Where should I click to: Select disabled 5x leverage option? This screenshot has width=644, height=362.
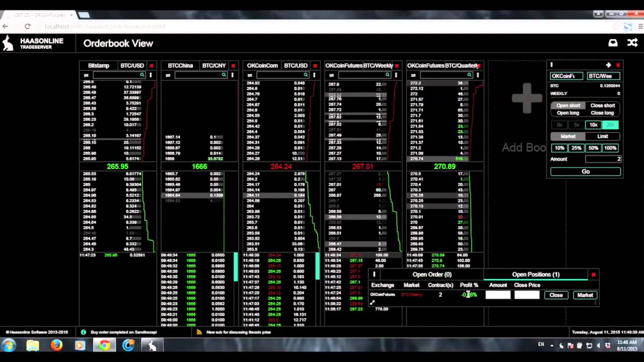(x=577, y=125)
